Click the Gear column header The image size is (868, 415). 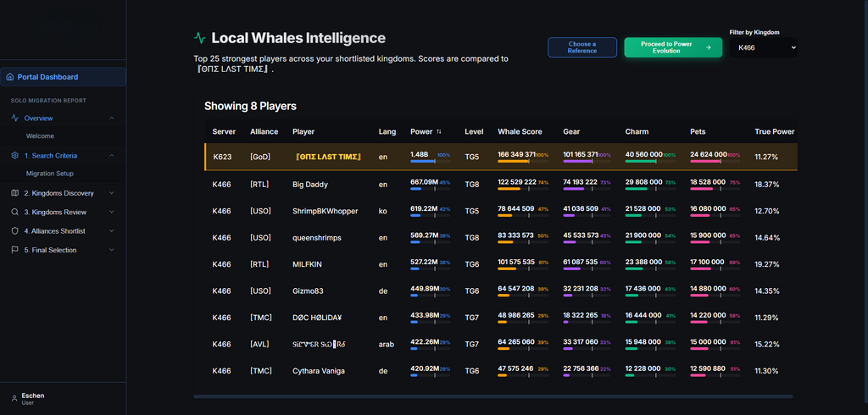pyautogui.click(x=571, y=131)
